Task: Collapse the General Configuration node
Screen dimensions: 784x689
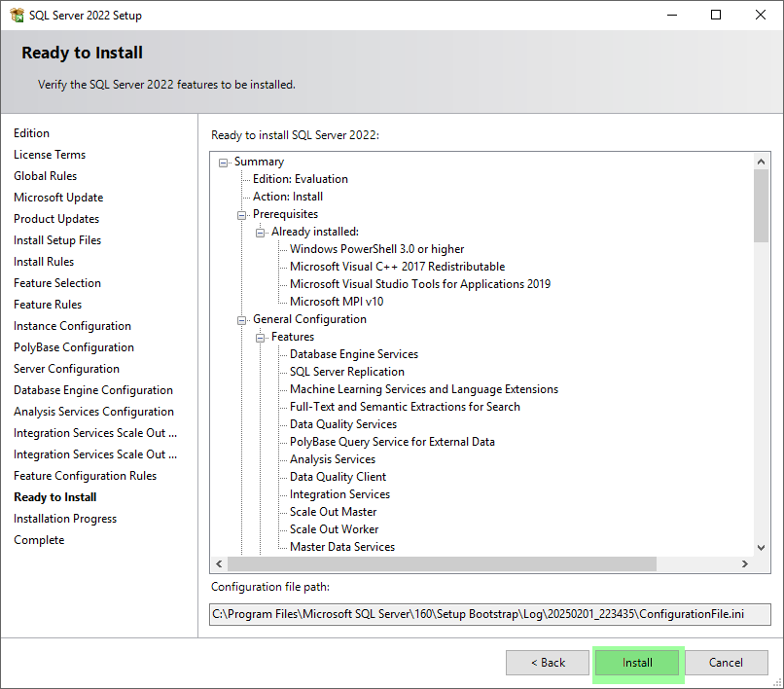Action: click(241, 319)
